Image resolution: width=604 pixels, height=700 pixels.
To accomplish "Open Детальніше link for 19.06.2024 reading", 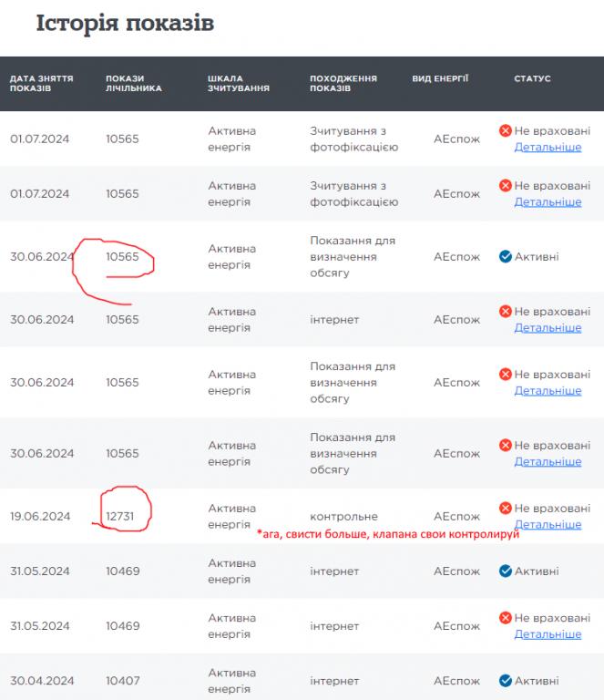I will (x=548, y=525).
